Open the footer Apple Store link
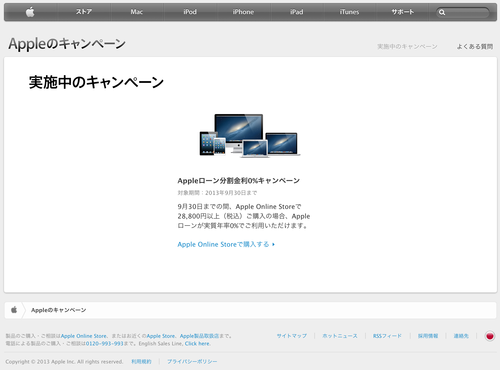 click(161, 336)
